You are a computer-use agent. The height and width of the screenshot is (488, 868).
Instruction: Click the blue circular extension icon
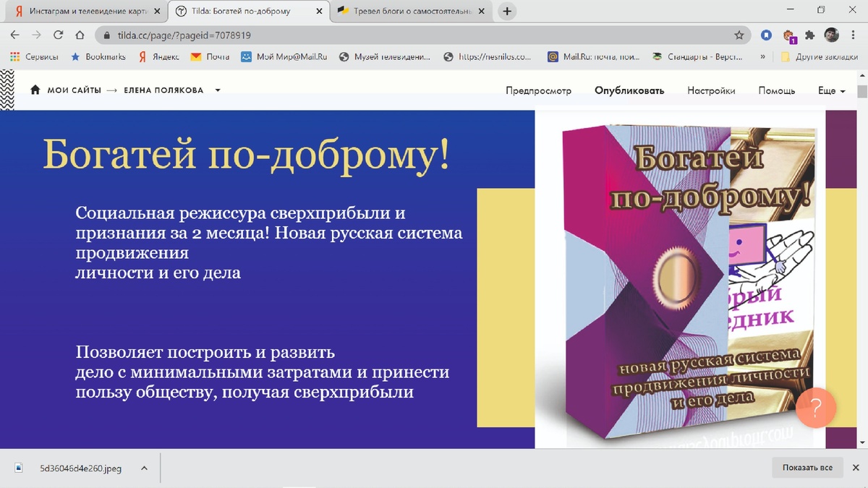767,35
